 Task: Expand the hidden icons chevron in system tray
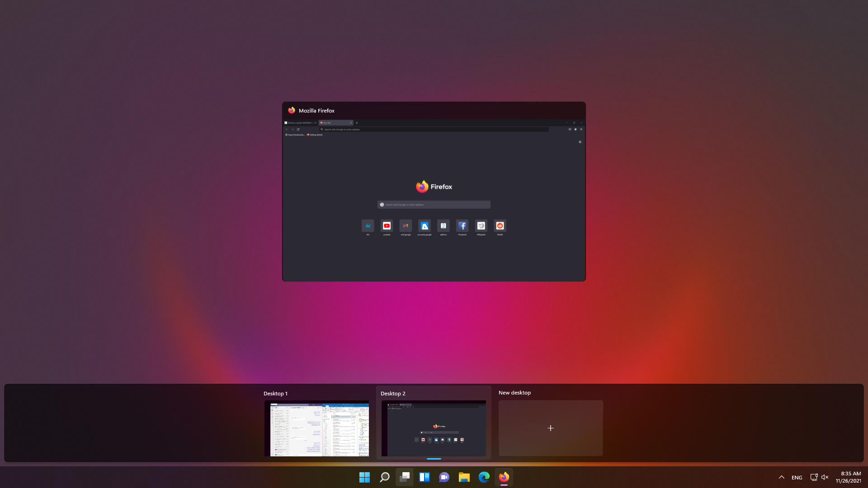click(x=781, y=477)
